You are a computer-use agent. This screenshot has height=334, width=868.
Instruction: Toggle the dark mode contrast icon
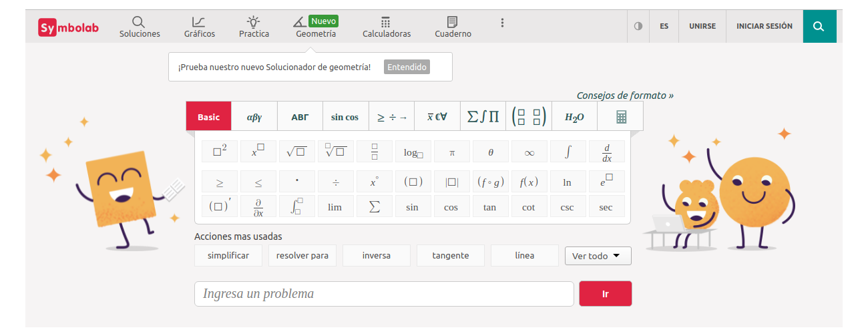[638, 27]
